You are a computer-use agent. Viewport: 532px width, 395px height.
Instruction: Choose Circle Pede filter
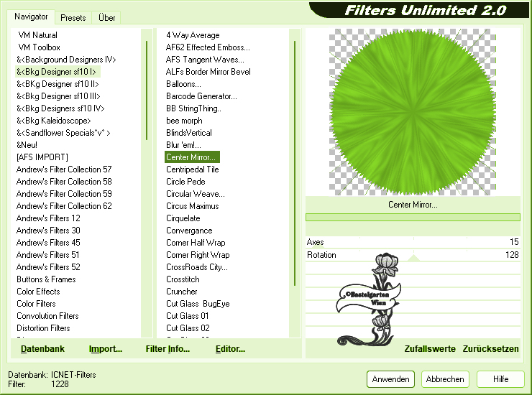(x=185, y=182)
